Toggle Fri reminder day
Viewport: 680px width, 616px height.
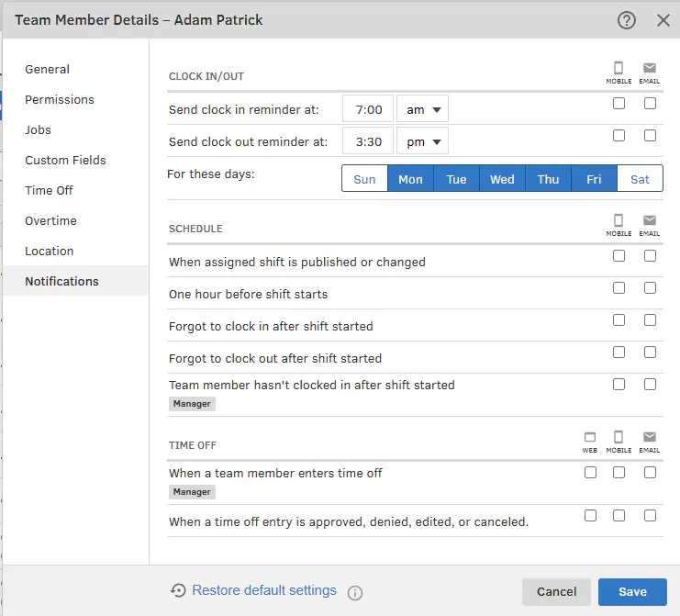coord(594,178)
